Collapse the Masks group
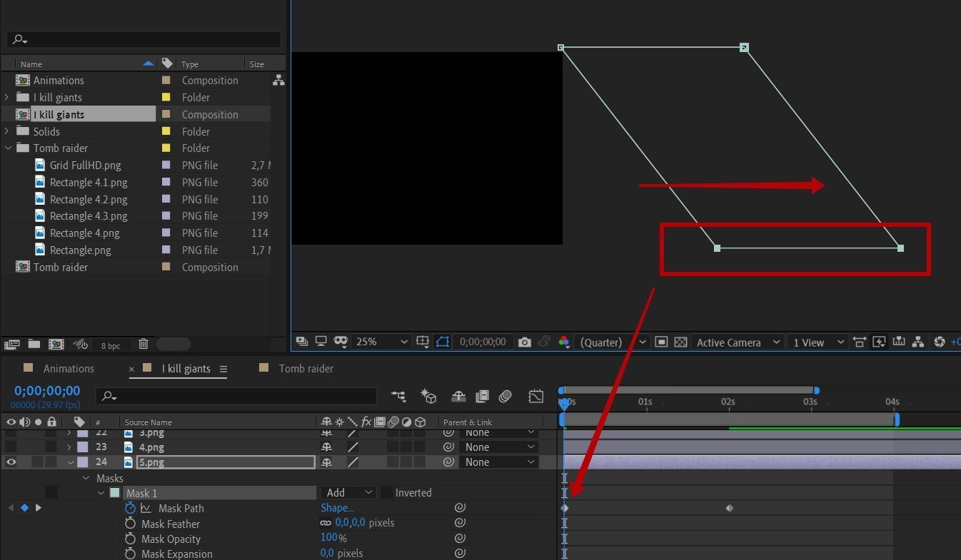 86,478
